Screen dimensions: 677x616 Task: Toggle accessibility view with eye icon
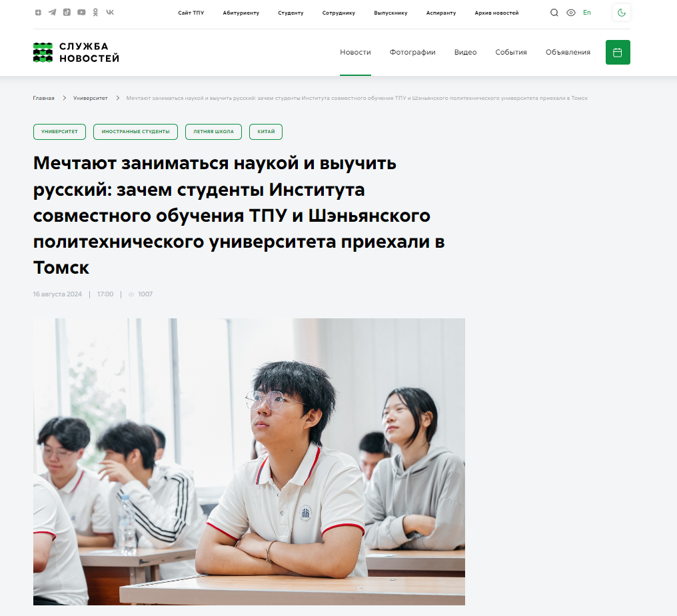pos(571,13)
